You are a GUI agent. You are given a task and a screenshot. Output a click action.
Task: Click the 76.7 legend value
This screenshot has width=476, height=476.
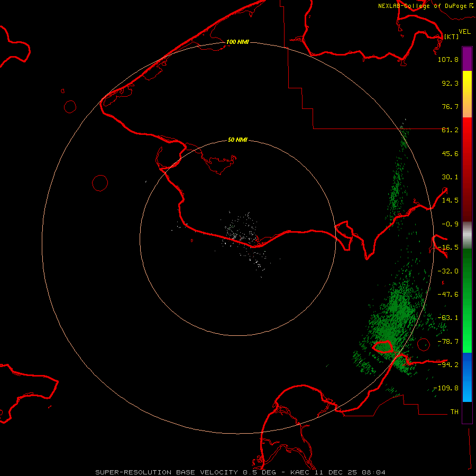pyautogui.click(x=450, y=106)
